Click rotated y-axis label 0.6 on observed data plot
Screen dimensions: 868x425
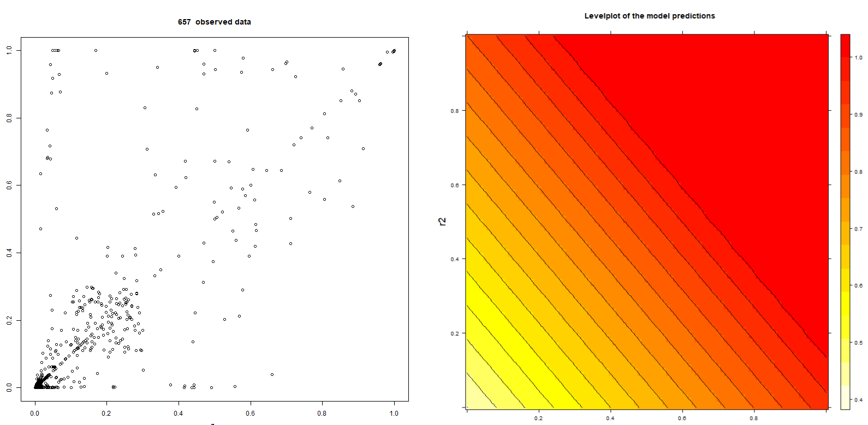9,185
